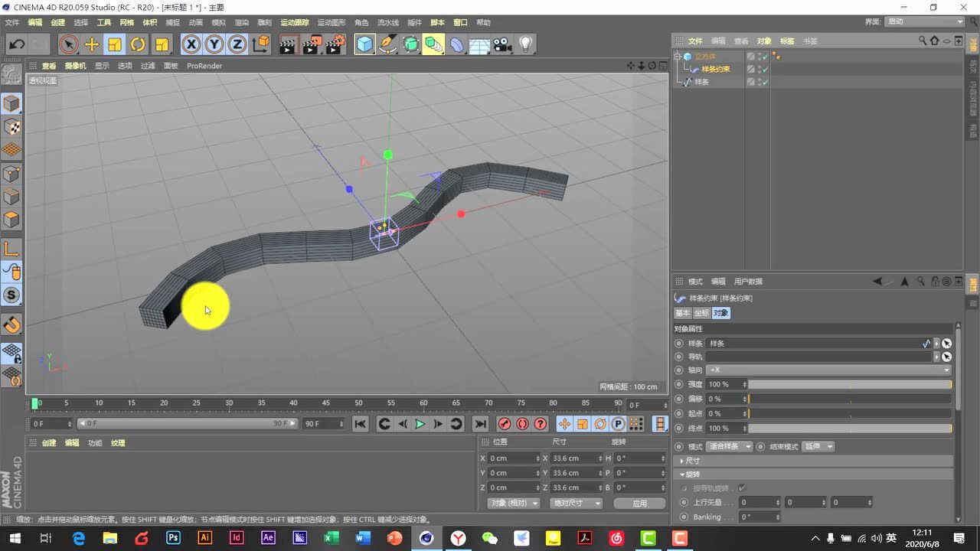This screenshot has width=980, height=551.
Task: Click the 强度 strength slider at 100%
Action: [850, 384]
